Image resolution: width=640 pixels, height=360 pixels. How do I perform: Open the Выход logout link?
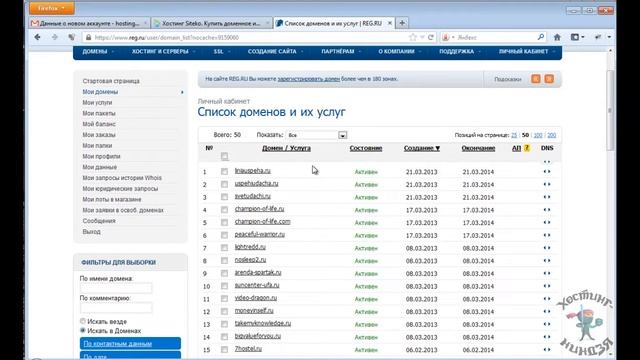pos(91,231)
